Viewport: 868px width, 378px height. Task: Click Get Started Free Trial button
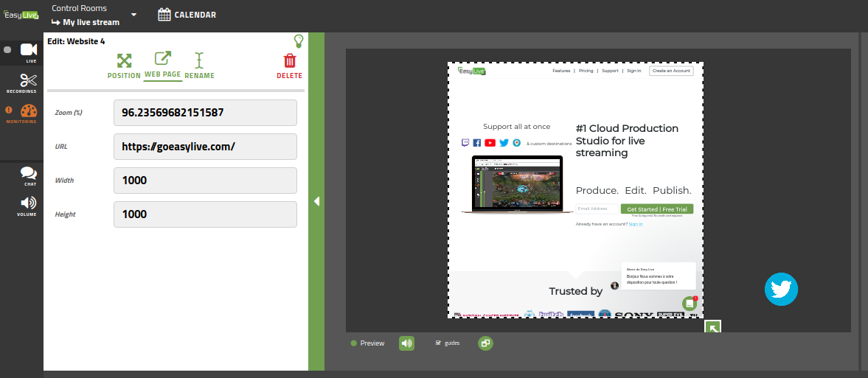(x=656, y=209)
